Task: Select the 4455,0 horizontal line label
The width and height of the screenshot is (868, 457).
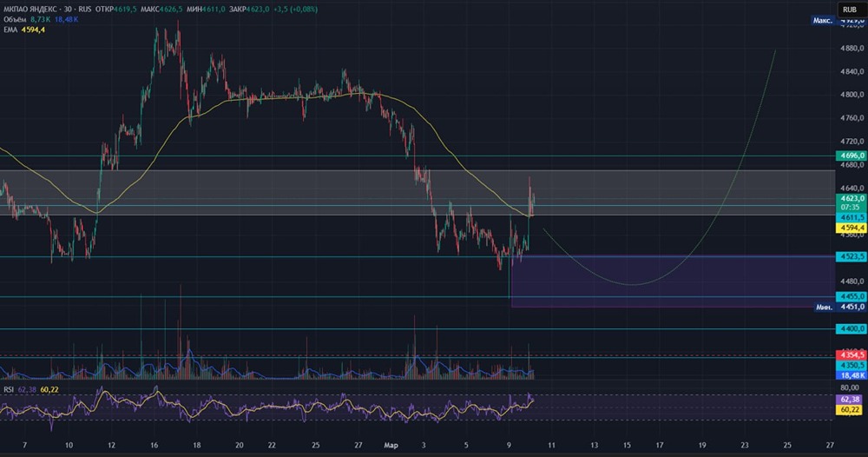Action: tap(851, 297)
